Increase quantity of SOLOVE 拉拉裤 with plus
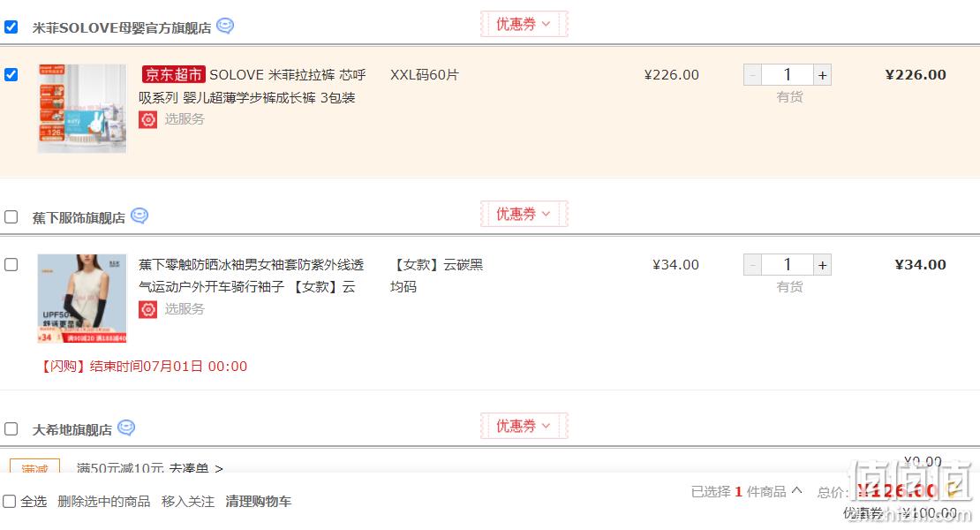Image resolution: width=980 pixels, height=530 pixels. pos(823,75)
